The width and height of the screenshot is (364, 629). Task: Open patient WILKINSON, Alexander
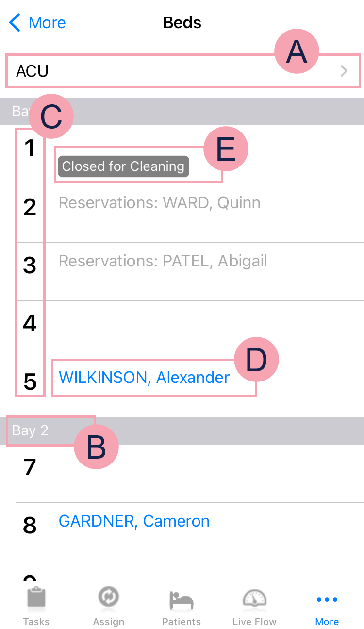pyautogui.click(x=144, y=378)
